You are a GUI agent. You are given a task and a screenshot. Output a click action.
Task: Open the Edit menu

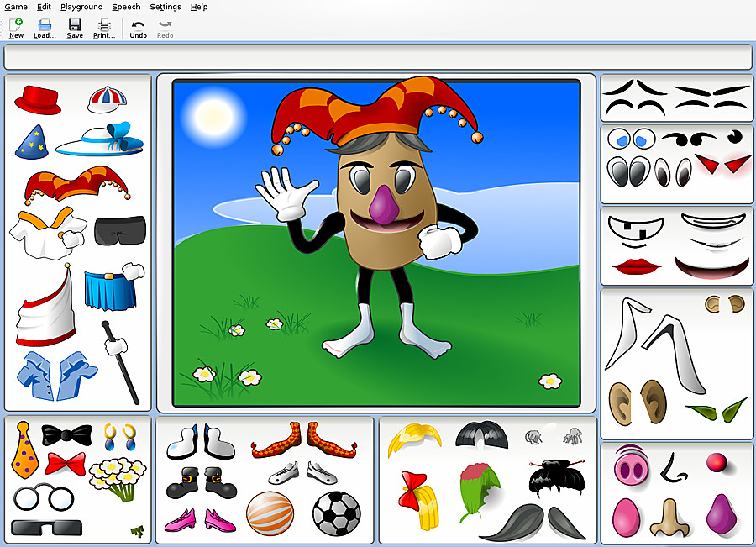coord(44,7)
